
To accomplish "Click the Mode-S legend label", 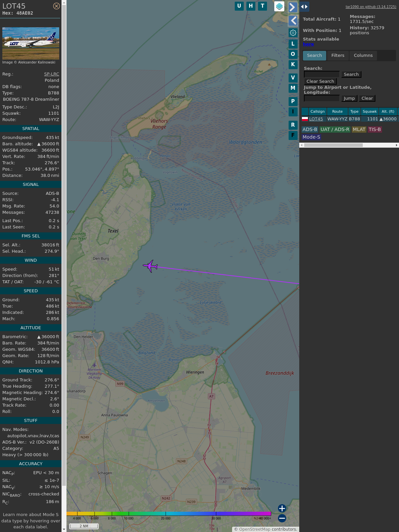I will (311, 137).
